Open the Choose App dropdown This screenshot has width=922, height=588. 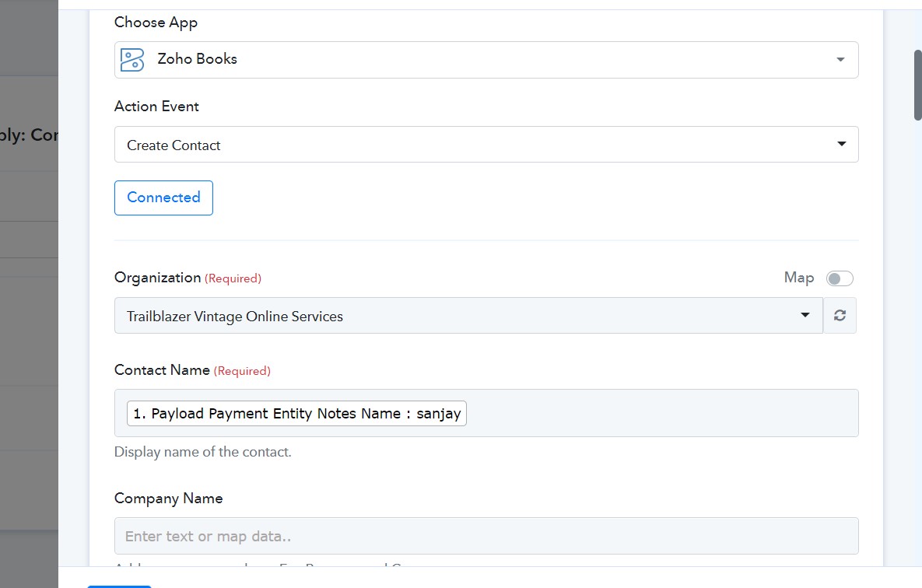click(486, 60)
